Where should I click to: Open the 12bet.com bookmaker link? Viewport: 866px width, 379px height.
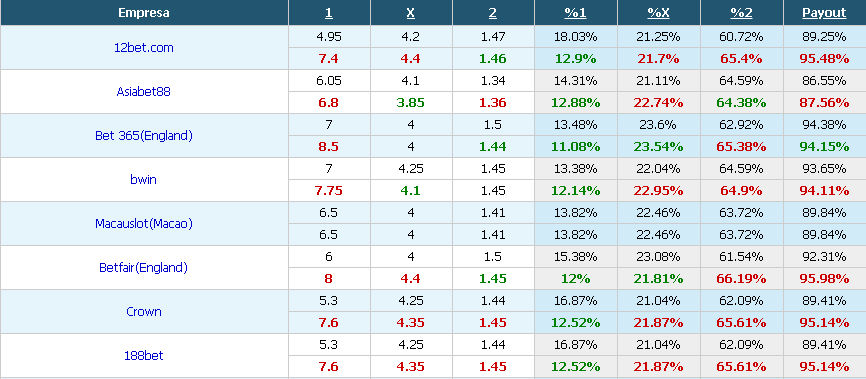[144, 48]
